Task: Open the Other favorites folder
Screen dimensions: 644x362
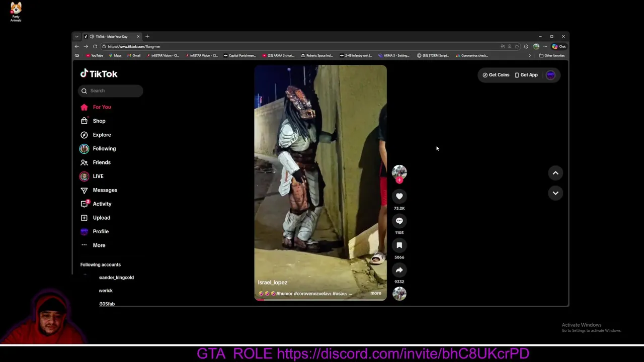Action: click(x=552, y=55)
